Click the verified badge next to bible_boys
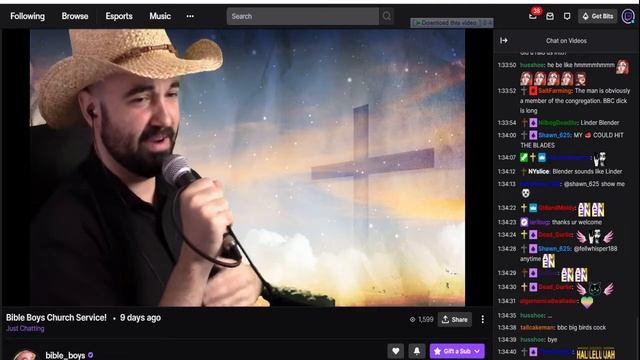 tap(91, 356)
